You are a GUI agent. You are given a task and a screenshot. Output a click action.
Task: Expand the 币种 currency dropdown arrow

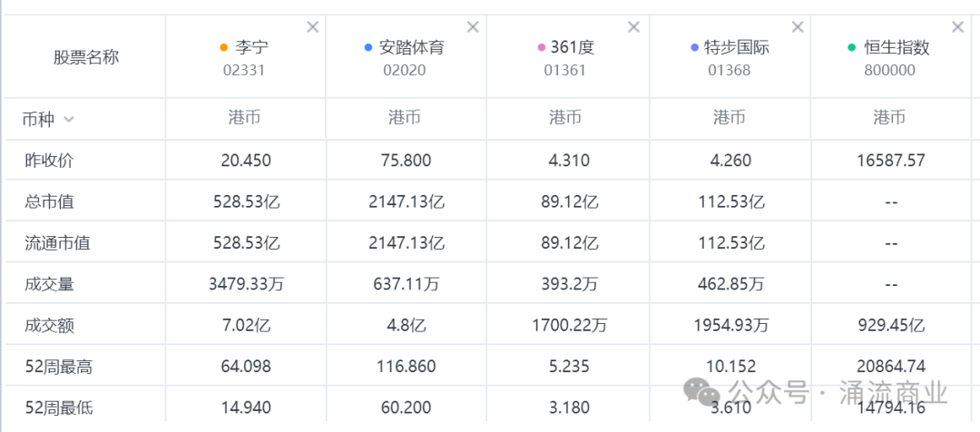[69, 119]
